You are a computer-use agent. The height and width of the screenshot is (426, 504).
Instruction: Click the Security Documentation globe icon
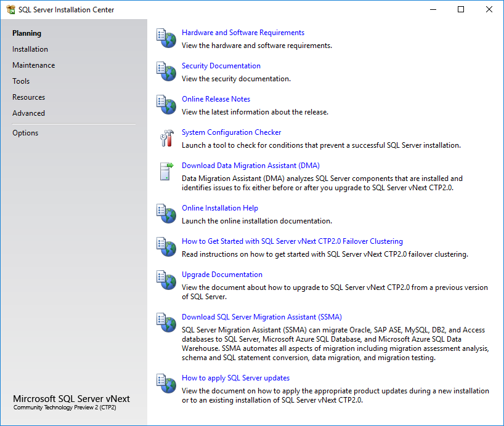coord(166,71)
